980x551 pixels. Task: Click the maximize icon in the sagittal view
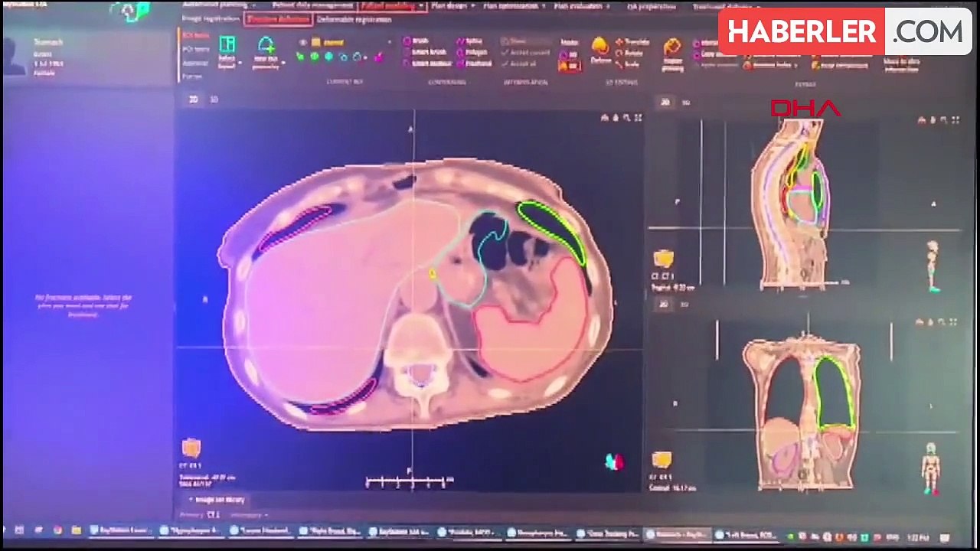pos(955,120)
